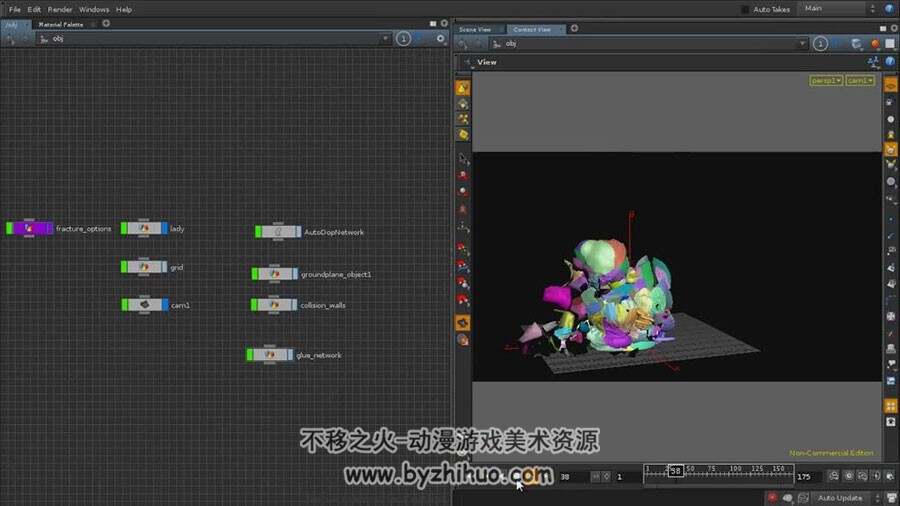Viewport: 900px width, 506px height.
Task: Open the File menu
Action: click(x=14, y=9)
